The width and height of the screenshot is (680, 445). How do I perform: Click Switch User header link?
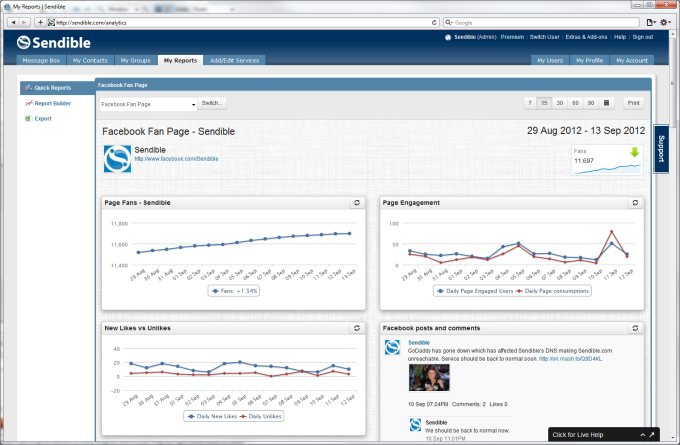click(x=544, y=37)
